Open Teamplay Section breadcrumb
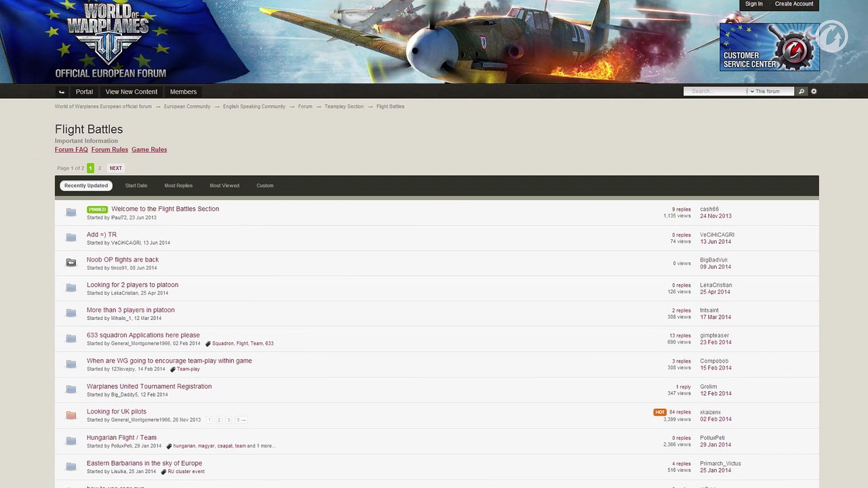The height and width of the screenshot is (488, 868). (344, 106)
